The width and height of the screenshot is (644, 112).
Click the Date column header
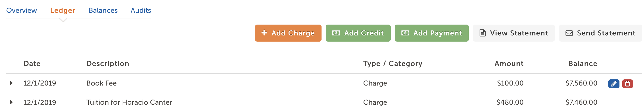pyautogui.click(x=32, y=64)
